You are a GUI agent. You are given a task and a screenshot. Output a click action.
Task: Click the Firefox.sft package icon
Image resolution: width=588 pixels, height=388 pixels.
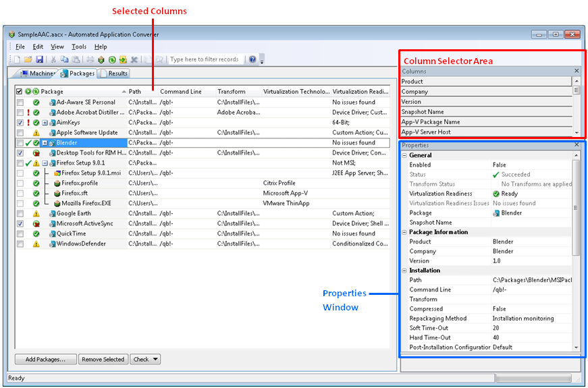(57, 193)
